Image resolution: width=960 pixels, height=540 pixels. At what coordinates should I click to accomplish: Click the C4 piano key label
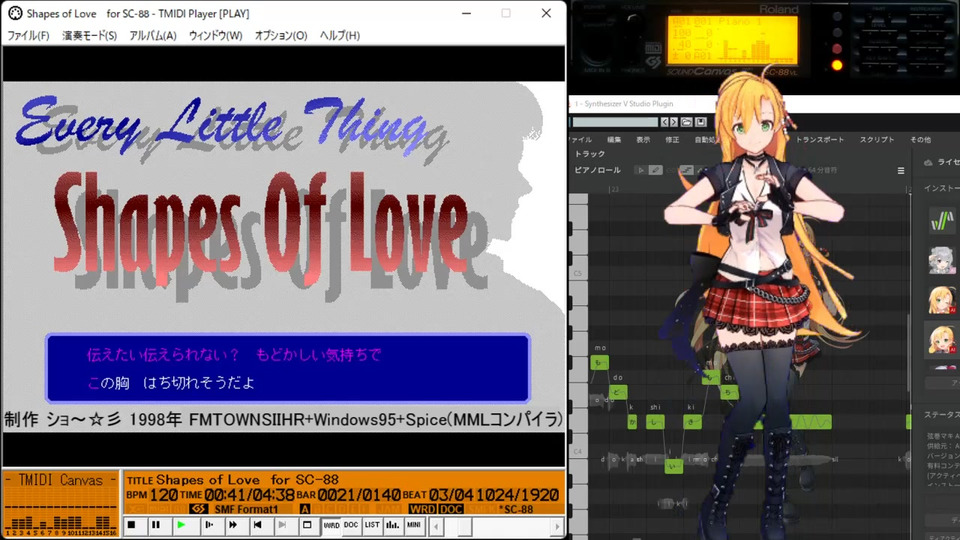[x=578, y=451]
